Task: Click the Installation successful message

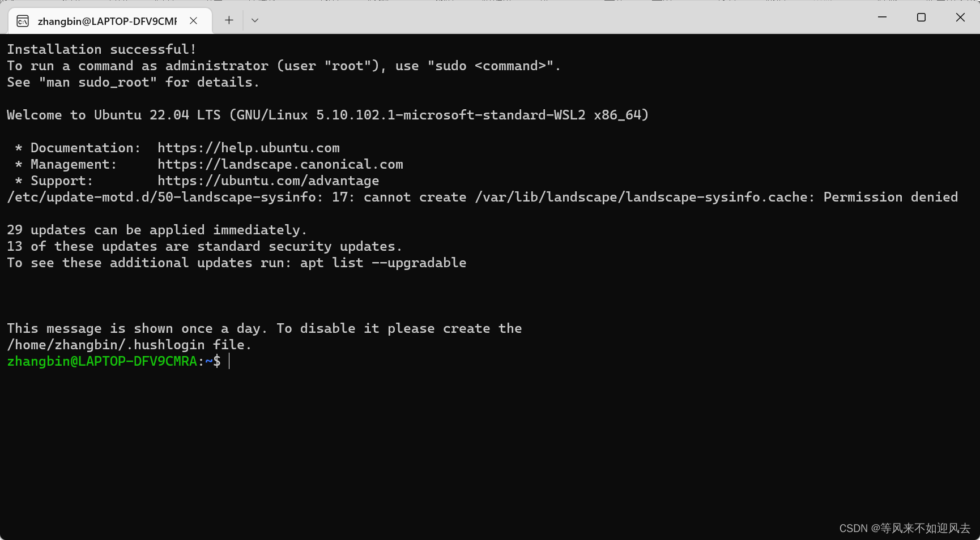Action: tap(101, 49)
